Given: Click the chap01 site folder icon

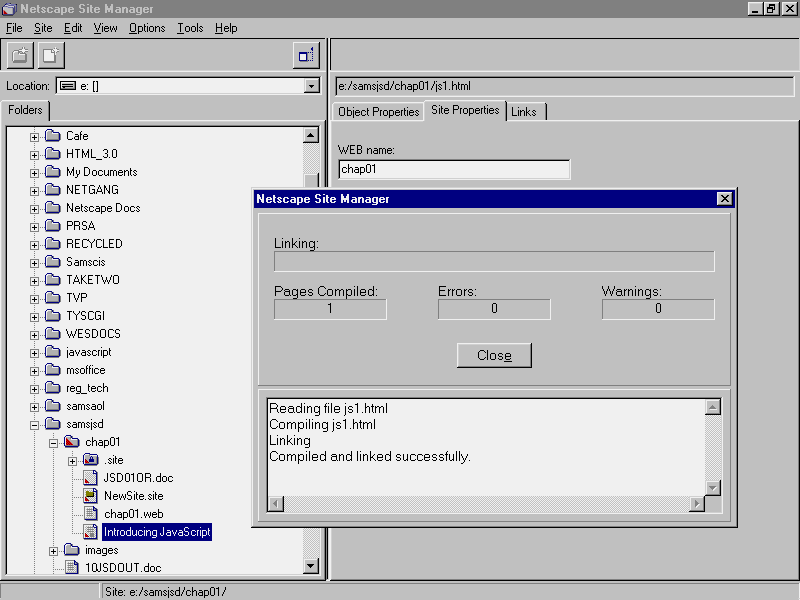Looking at the screenshot, I should 71,442.
